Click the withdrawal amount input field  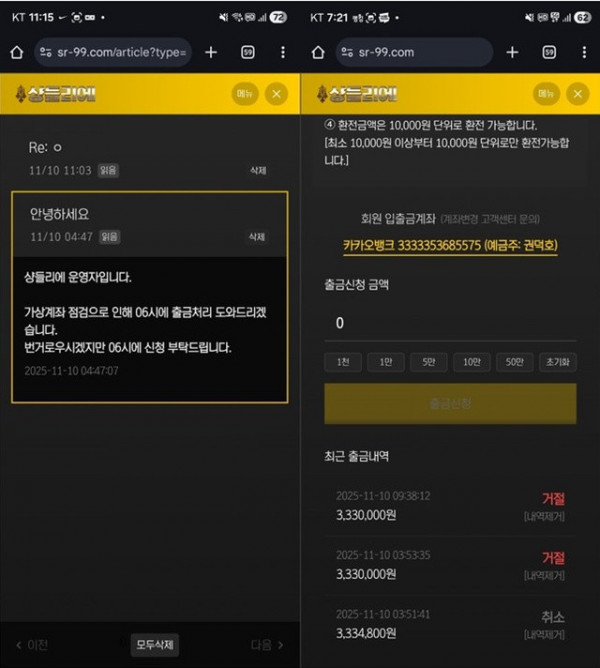pyautogui.click(x=449, y=323)
